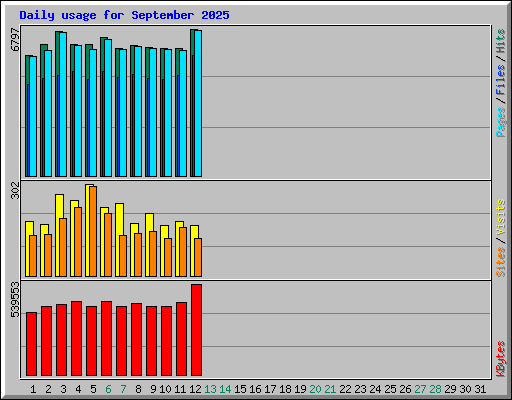Click the red KBytes bar for day 12
512x400 pixels.
[196, 330]
